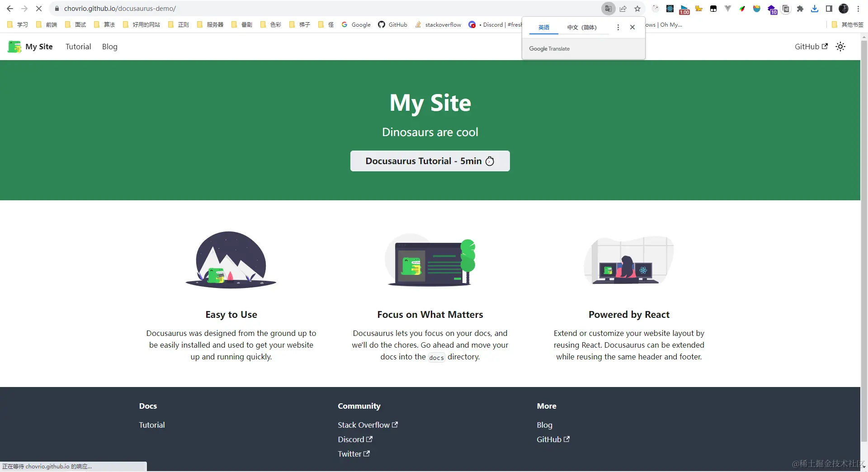Open the yellow cat extension

pyautogui.click(x=699, y=9)
